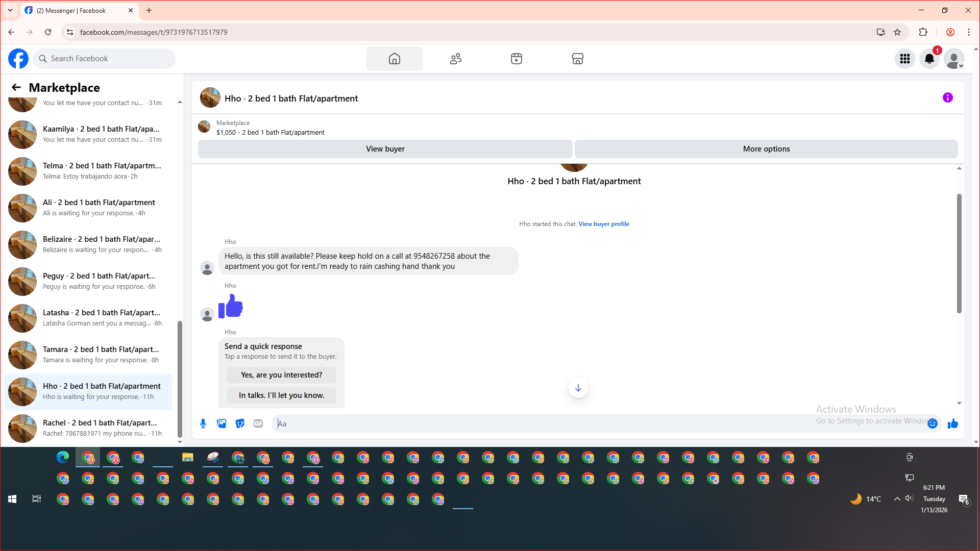980x551 pixels.
Task: Open the sticker picker icon
Action: [x=240, y=423]
